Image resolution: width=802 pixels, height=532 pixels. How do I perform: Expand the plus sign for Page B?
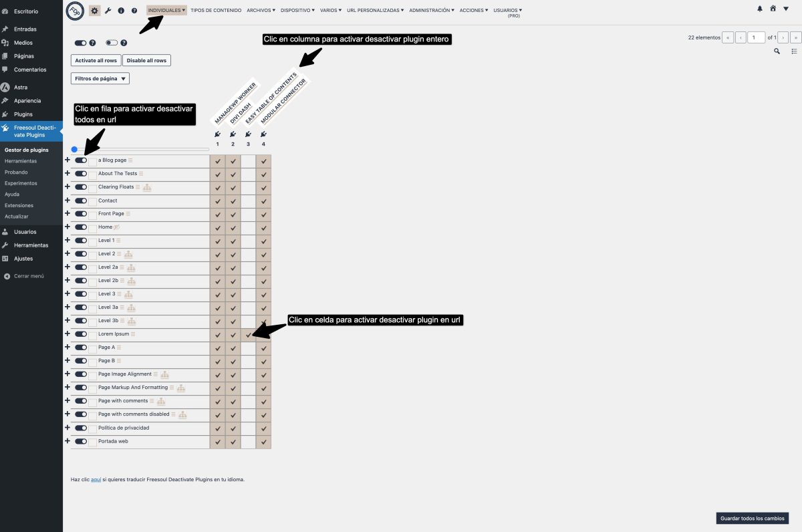click(x=67, y=360)
